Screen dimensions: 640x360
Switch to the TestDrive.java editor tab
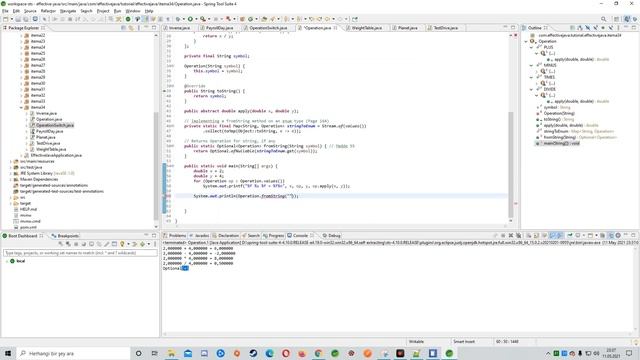[445, 28]
